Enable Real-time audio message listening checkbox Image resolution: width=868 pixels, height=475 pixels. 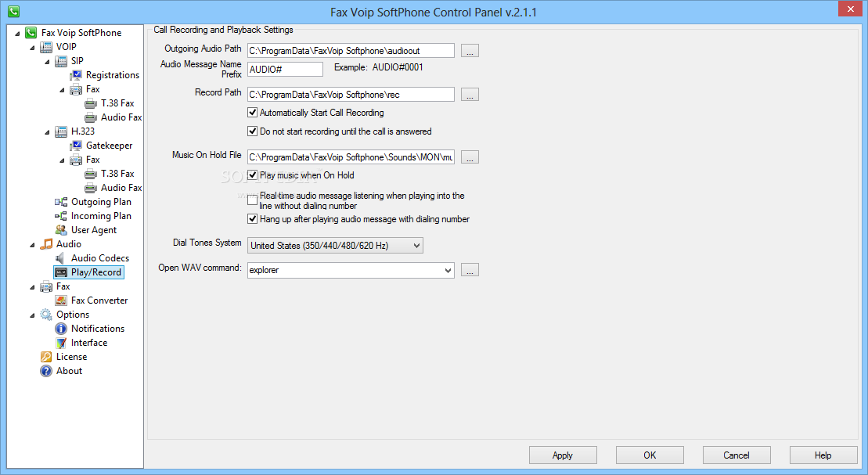point(253,200)
